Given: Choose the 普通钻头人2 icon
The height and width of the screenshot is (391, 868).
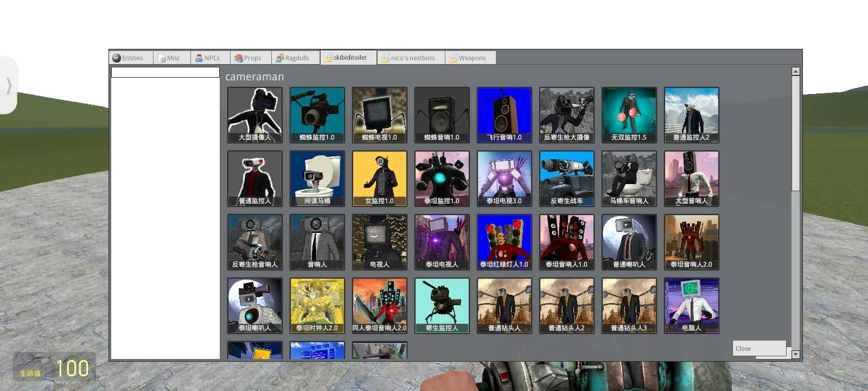Looking at the screenshot, I should [567, 306].
